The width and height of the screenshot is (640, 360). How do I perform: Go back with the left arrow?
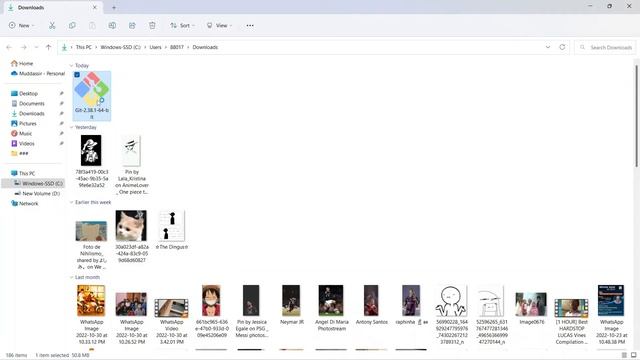[x=9, y=47]
